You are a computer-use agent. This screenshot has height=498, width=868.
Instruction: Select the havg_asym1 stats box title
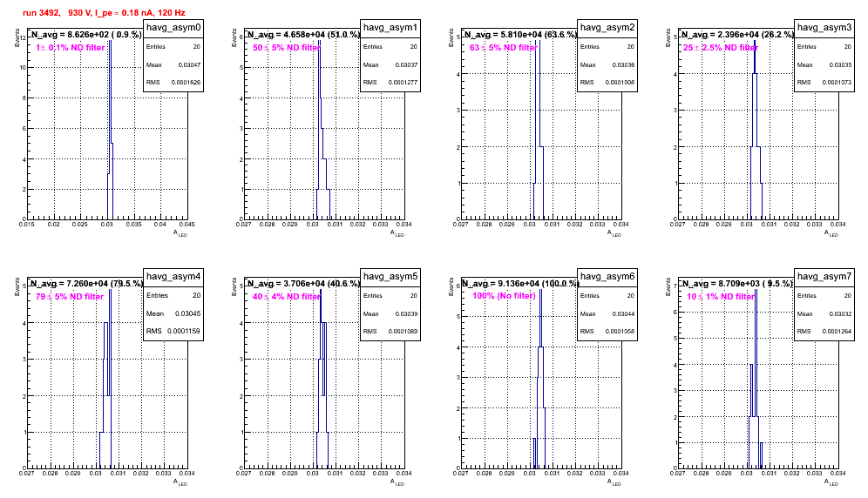point(390,28)
